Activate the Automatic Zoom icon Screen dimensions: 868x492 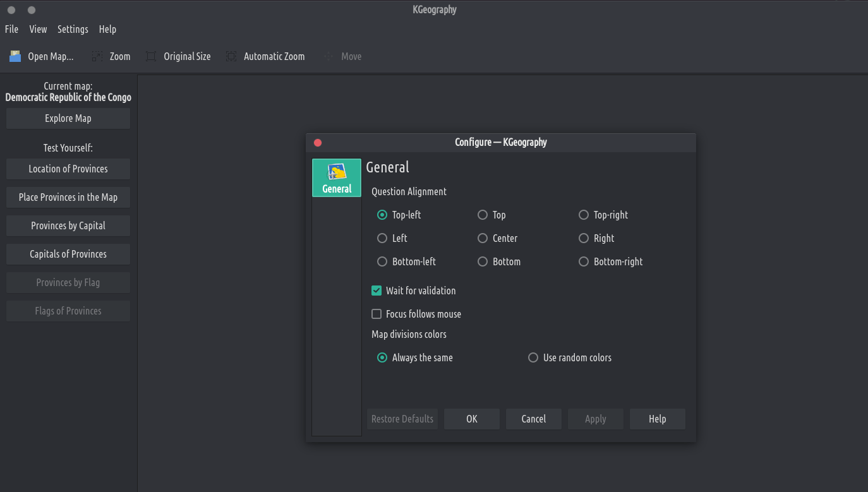(x=231, y=56)
